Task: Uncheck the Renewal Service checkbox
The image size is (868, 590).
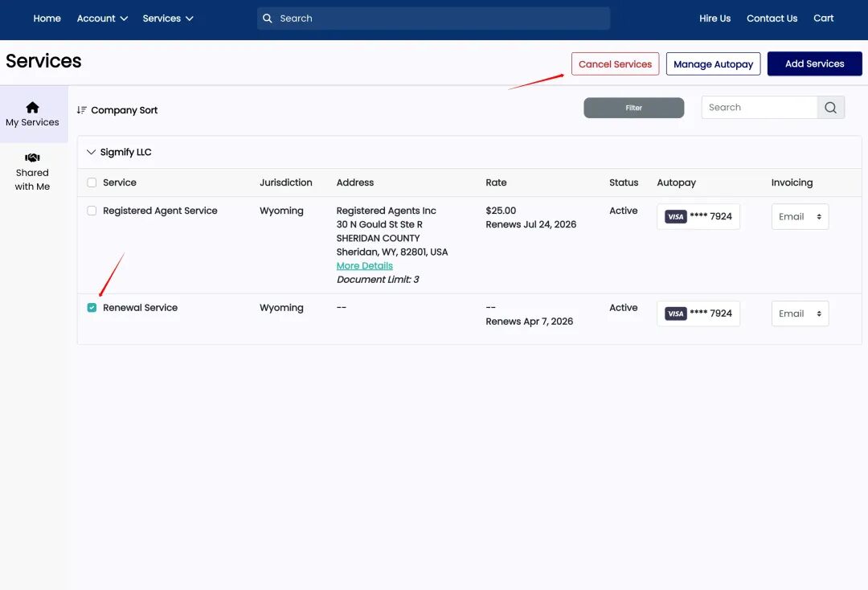Action: point(92,308)
